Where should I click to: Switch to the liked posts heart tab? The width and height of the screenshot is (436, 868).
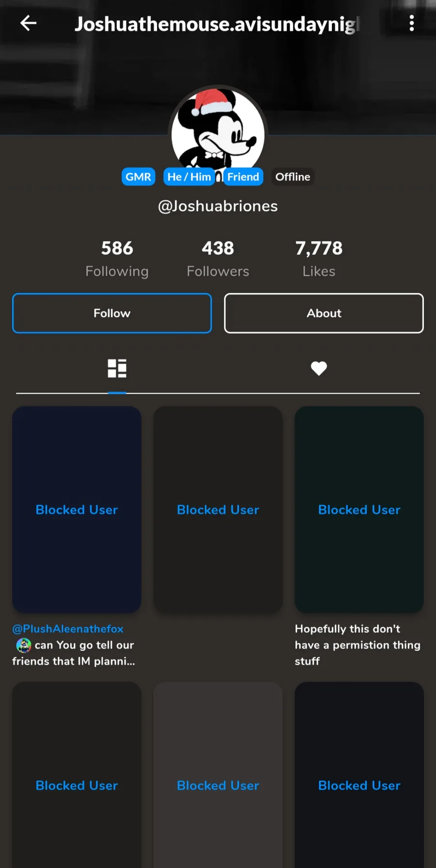pos(319,369)
